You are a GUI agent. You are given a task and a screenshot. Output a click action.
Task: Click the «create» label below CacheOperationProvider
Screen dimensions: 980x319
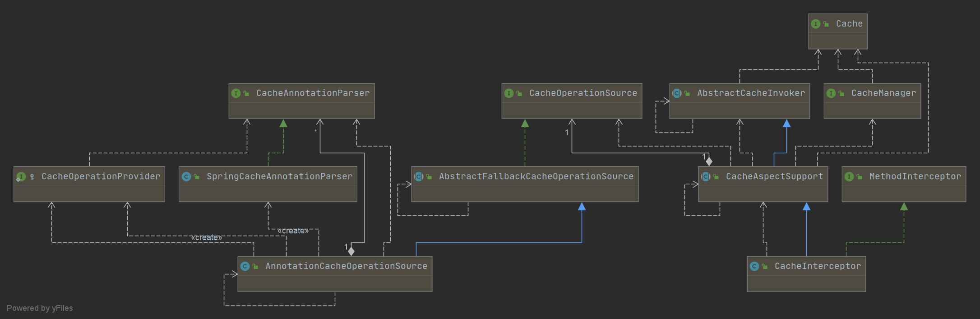point(206,237)
